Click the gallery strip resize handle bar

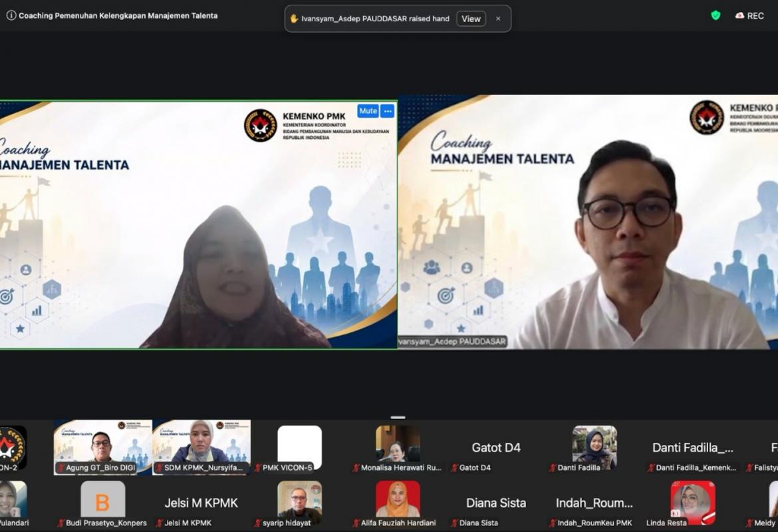398,418
